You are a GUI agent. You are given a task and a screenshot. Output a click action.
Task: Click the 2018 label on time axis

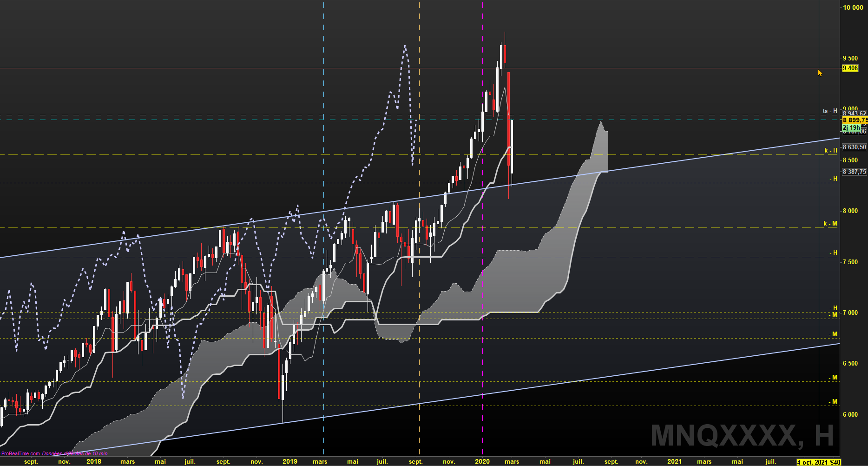click(x=93, y=461)
